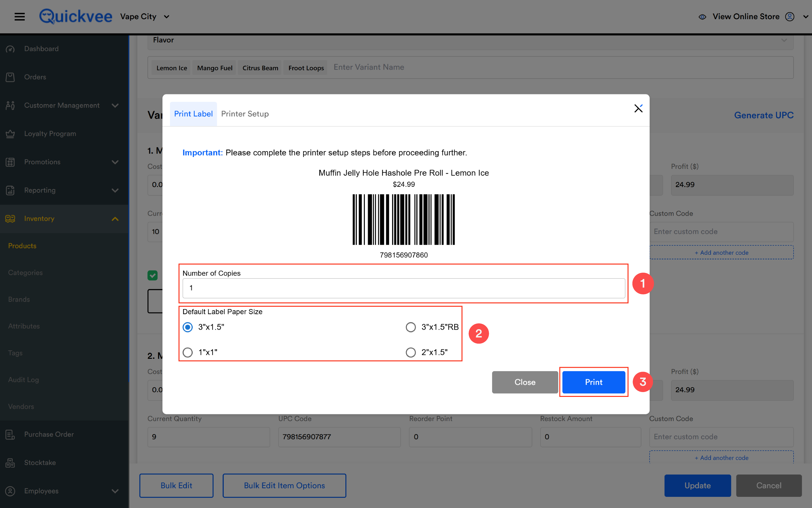Screen dimensions: 812x508
Task: Switch to the Printer Setup tab
Action: coord(245,114)
